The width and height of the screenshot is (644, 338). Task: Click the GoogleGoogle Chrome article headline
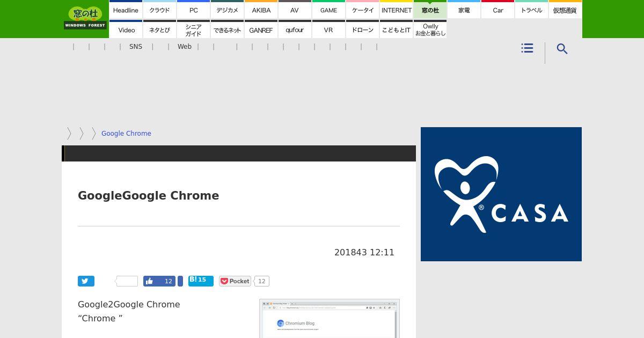(148, 195)
